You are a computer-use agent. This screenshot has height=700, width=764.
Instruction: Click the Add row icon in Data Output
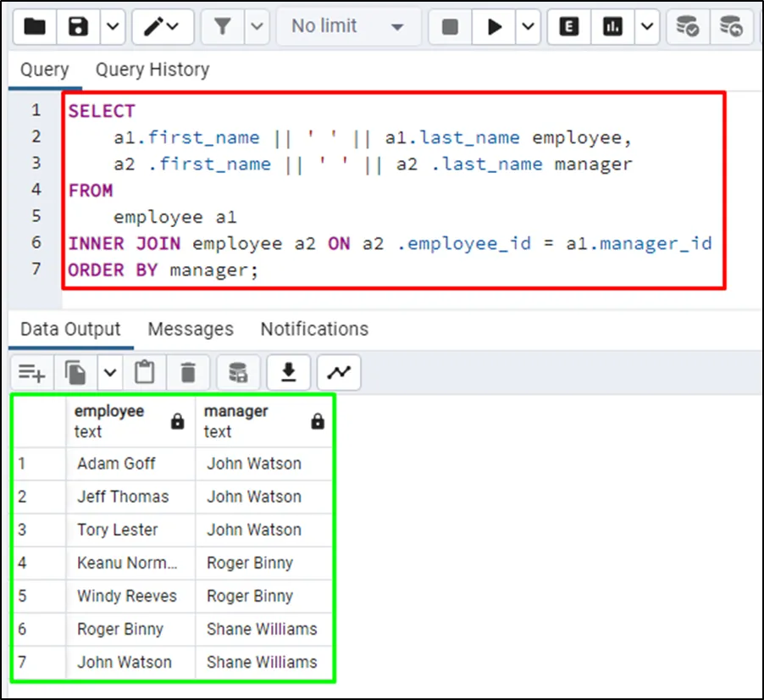click(x=32, y=372)
